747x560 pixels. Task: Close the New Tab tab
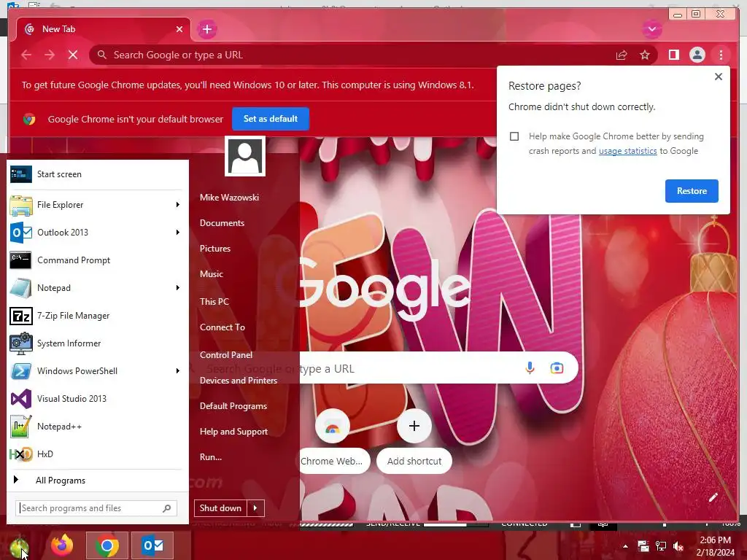click(x=179, y=29)
